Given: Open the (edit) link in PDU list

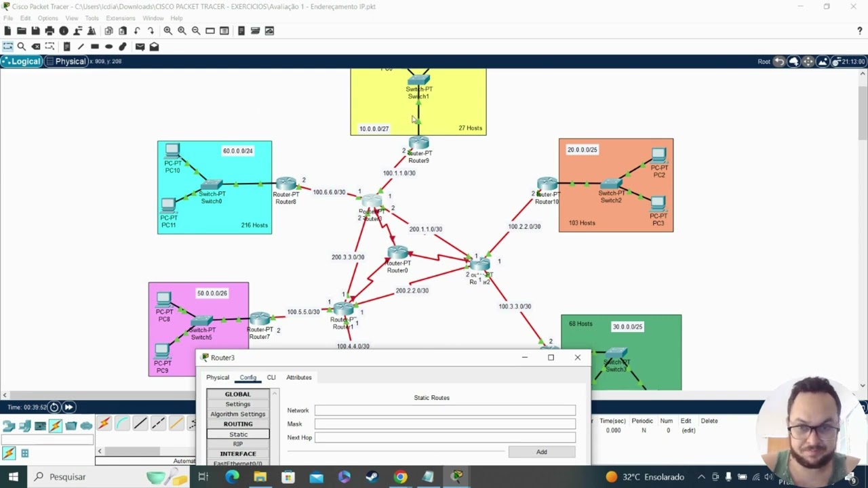Looking at the screenshot, I should 688,430.
